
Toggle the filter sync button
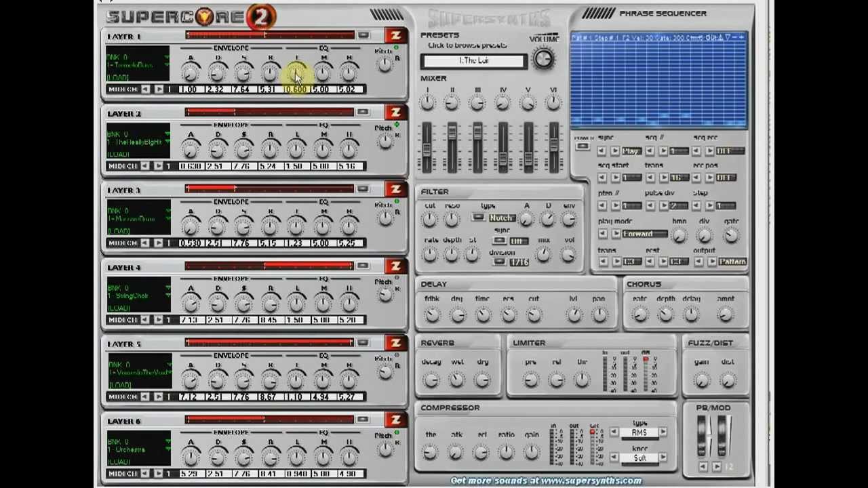[x=499, y=241]
